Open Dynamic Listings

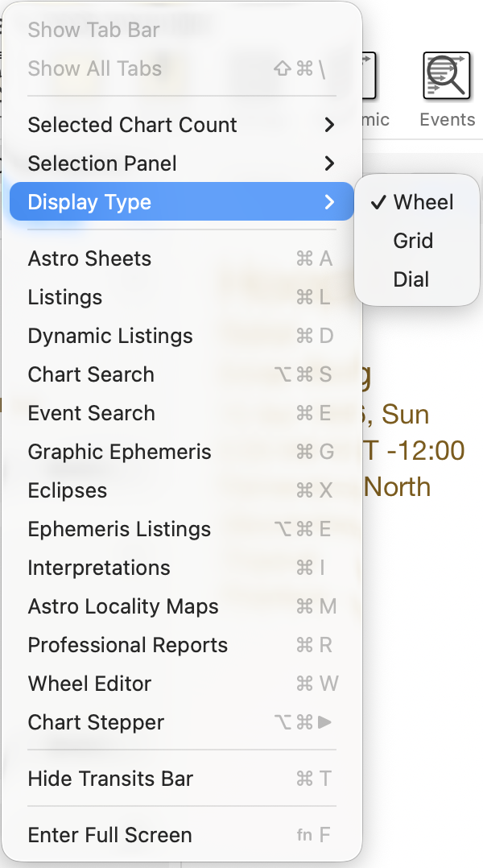109,336
